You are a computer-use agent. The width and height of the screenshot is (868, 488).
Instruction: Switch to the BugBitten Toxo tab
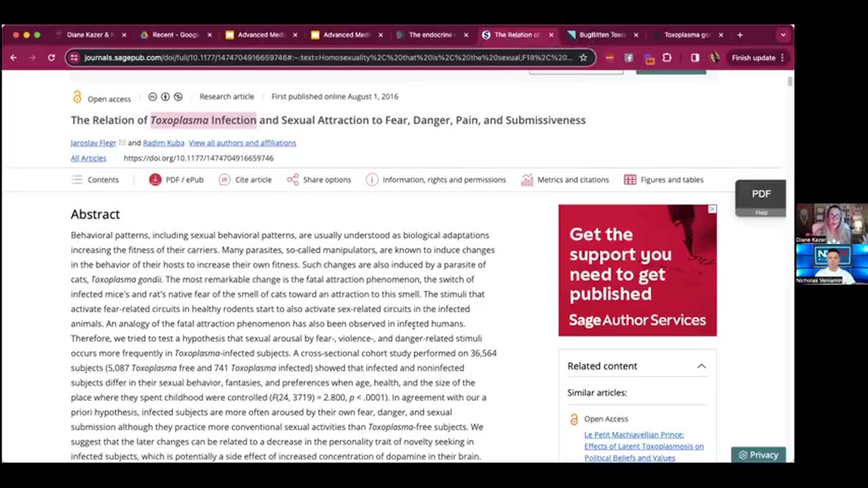click(602, 35)
